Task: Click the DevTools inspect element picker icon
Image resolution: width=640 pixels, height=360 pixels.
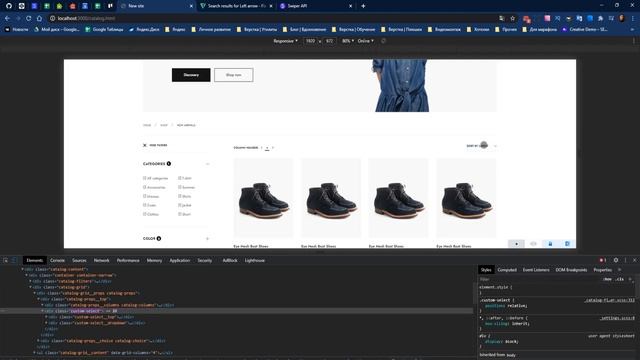Action: pyautogui.click(x=6, y=260)
